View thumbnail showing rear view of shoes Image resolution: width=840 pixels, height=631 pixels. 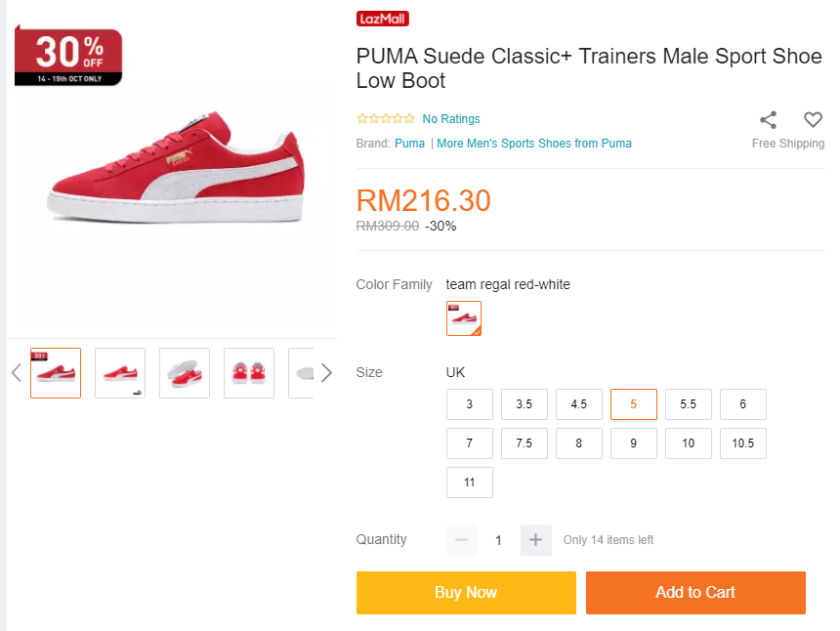249,373
